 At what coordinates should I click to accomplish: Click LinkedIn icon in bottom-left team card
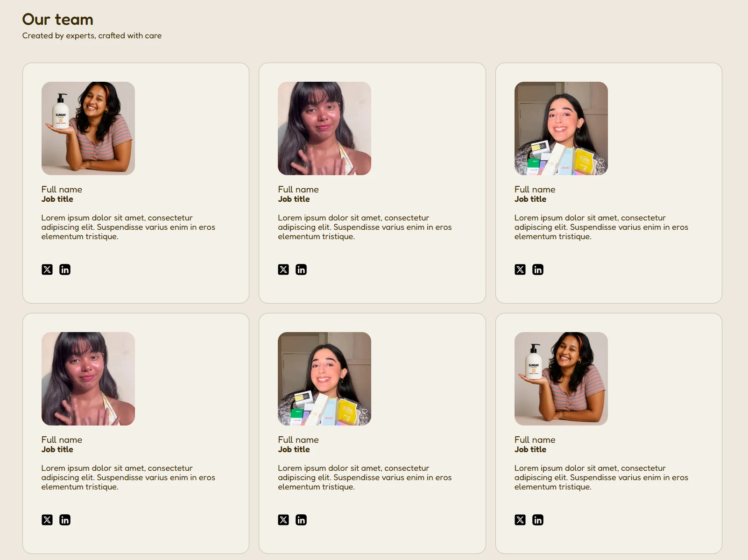click(x=65, y=520)
